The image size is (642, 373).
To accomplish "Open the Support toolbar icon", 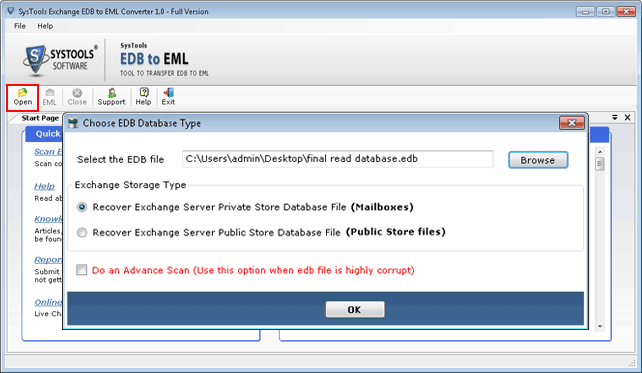I will pos(111,97).
